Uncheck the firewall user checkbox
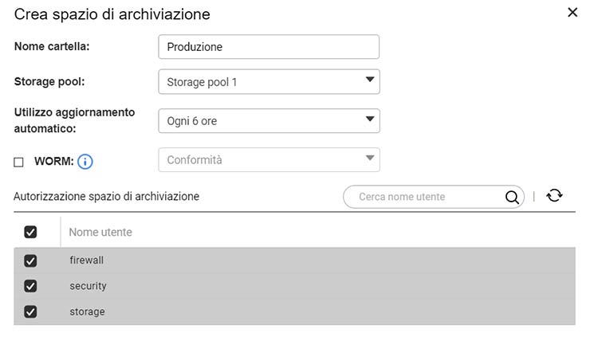Viewport: 590px width, 364px height. [x=30, y=260]
